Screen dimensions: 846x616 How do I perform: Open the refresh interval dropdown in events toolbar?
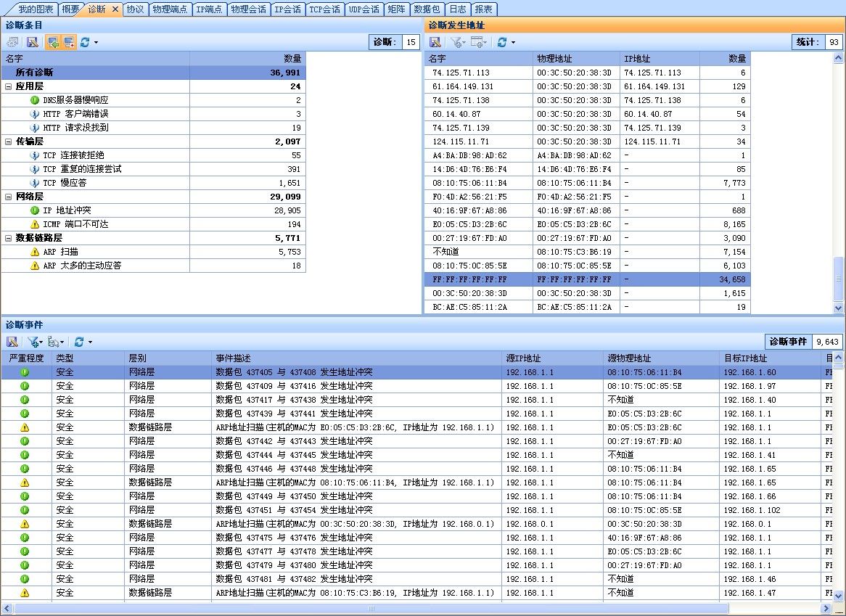[x=89, y=342]
